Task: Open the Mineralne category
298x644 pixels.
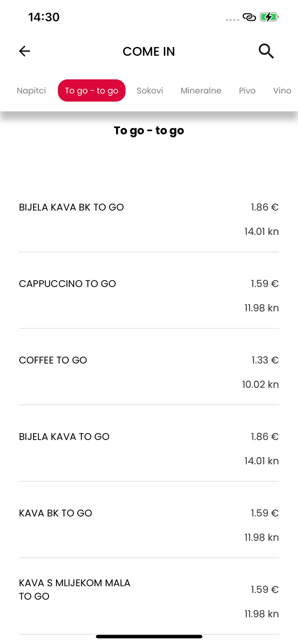Action: coord(201,91)
